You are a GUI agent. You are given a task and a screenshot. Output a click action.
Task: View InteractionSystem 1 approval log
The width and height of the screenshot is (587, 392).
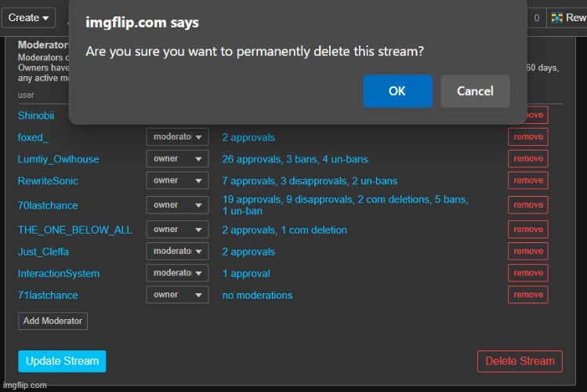click(x=246, y=274)
